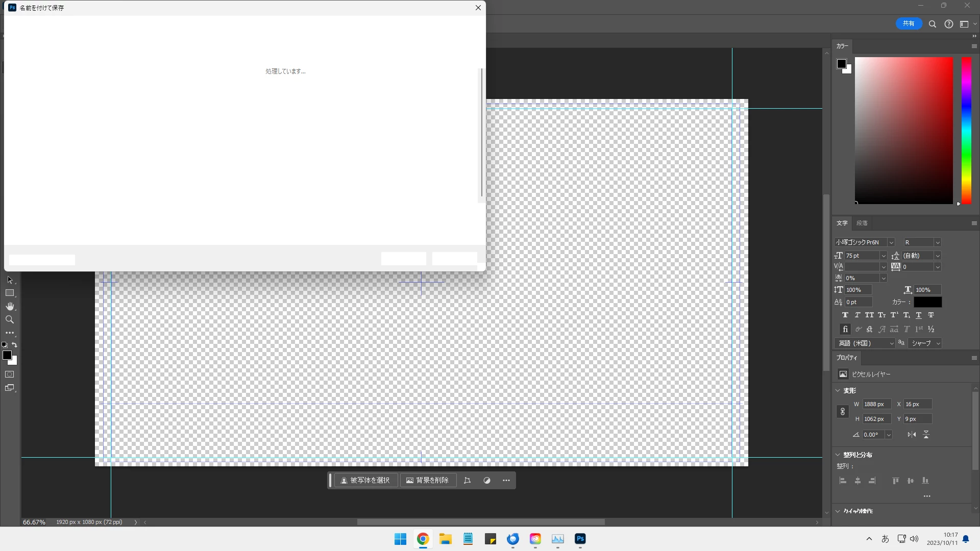This screenshot has width=980, height=551.
Task: Toggle faux bold text style
Action: [845, 315]
